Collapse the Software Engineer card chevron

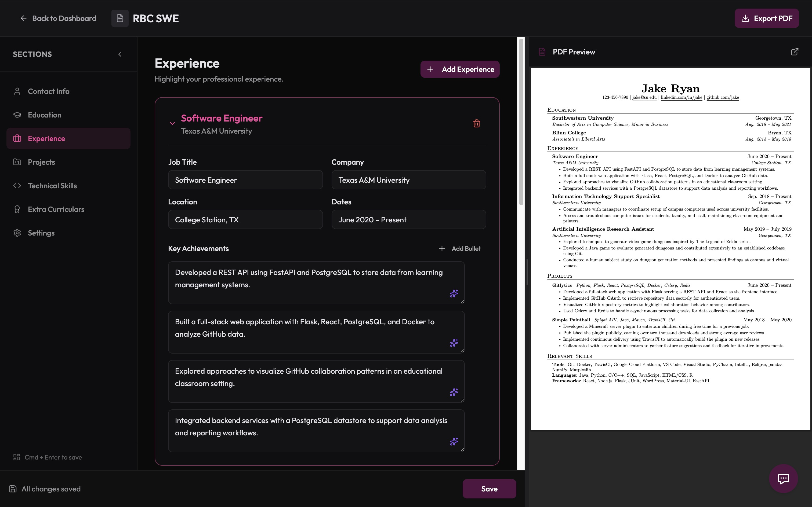point(172,123)
